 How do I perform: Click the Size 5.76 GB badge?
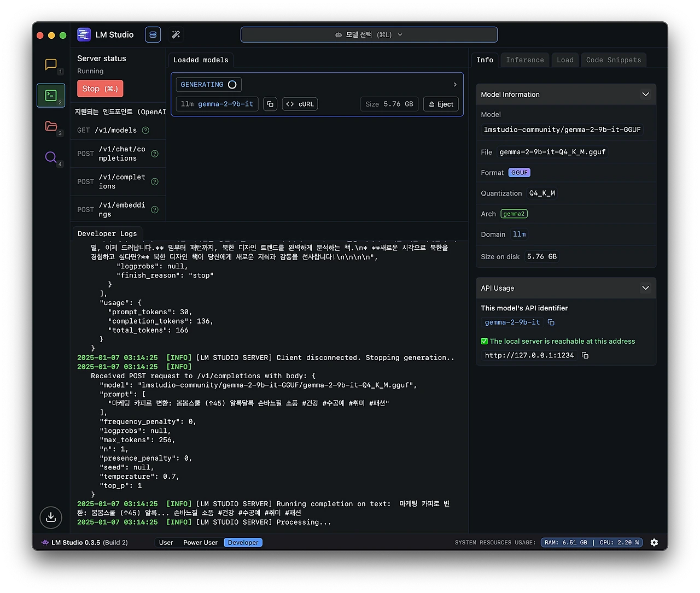click(x=389, y=104)
